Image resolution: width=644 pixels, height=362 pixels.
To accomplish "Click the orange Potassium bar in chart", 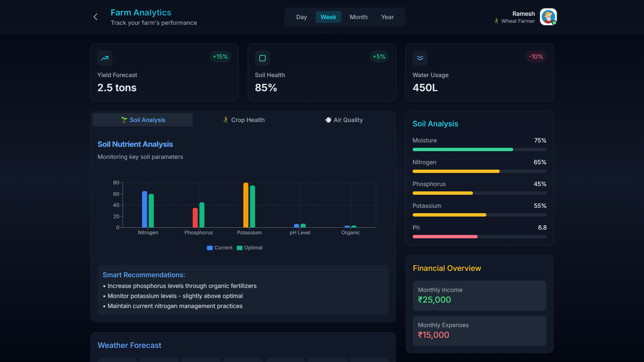I will point(246,205).
